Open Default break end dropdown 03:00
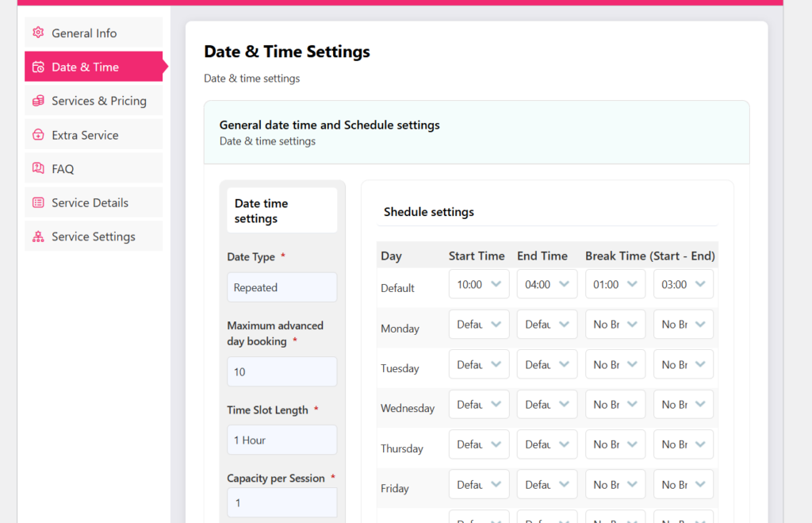The width and height of the screenshot is (812, 523). pyautogui.click(x=684, y=284)
